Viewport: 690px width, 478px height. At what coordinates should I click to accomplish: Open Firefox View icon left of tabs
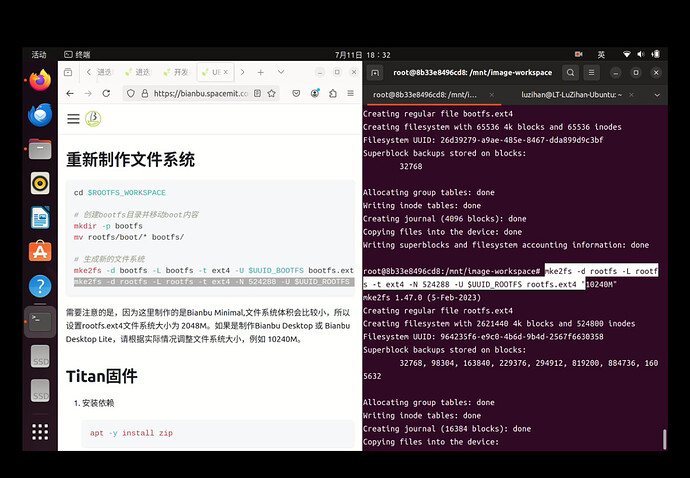(68, 72)
